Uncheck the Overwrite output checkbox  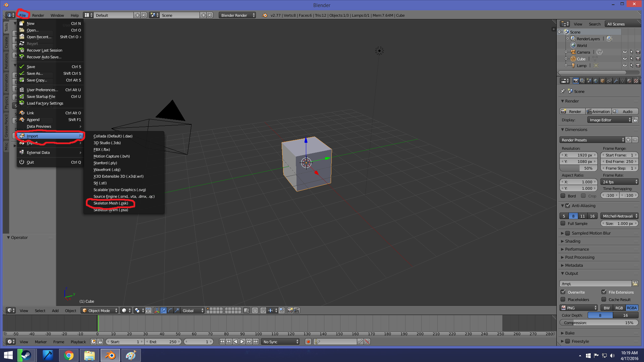(563, 292)
